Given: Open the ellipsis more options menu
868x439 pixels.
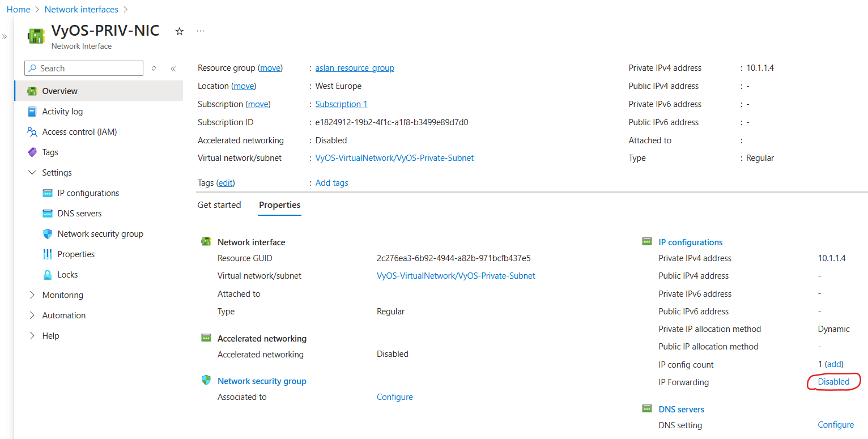Looking at the screenshot, I should click(x=200, y=30).
